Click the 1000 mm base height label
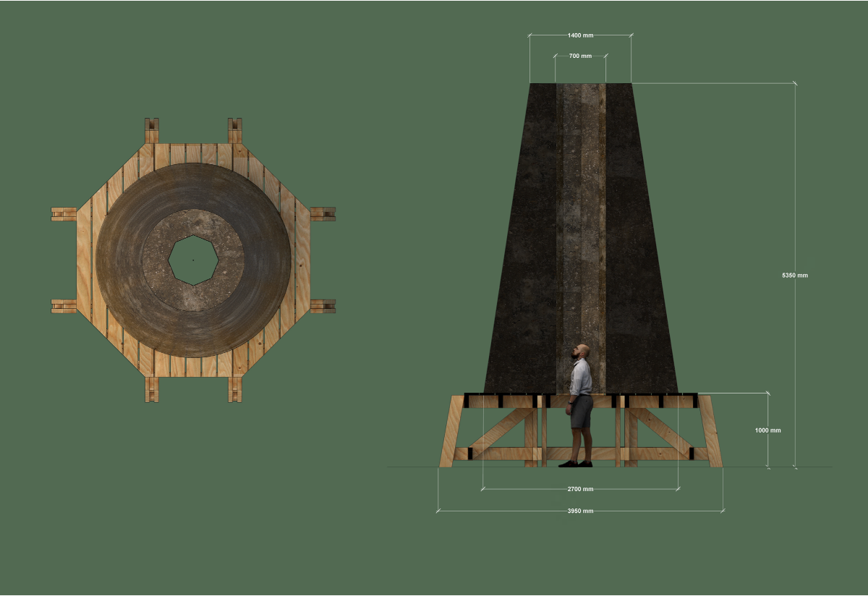The height and width of the screenshot is (596, 868). pos(767,430)
